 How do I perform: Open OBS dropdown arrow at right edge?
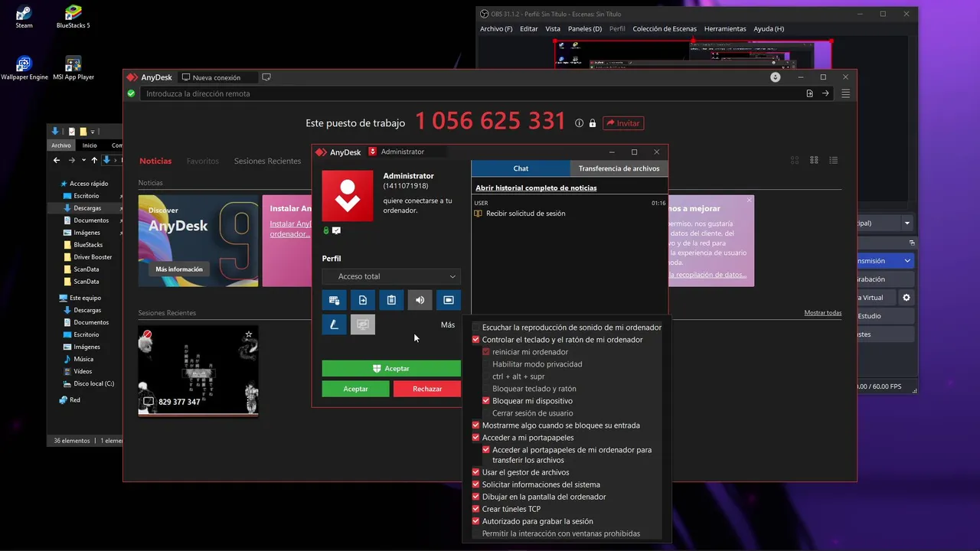tap(907, 223)
